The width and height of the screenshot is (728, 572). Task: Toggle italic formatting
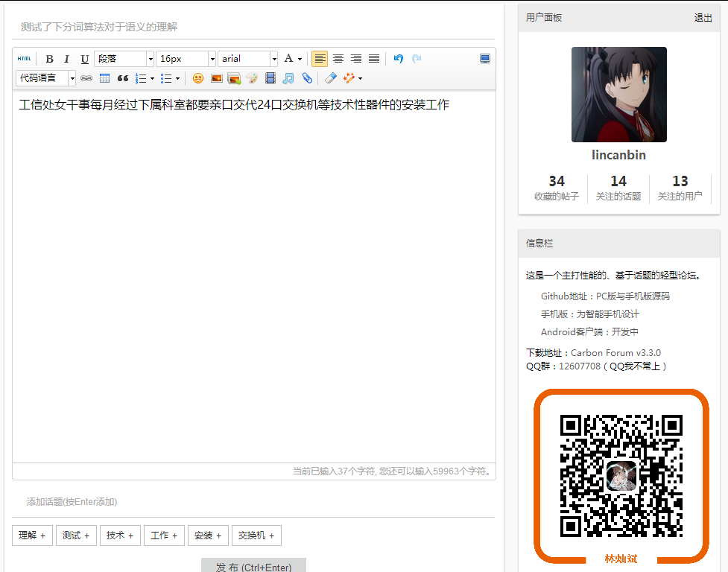tap(67, 59)
